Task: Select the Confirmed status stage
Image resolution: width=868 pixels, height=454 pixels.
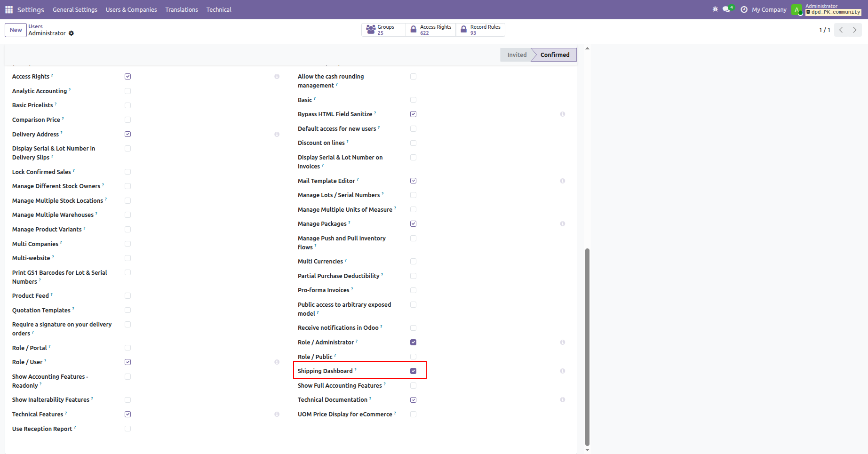Action: click(x=555, y=55)
